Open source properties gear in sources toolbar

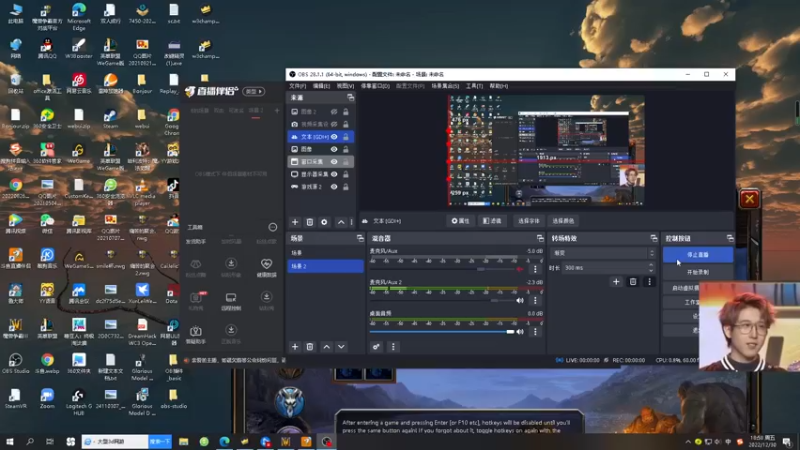324,222
